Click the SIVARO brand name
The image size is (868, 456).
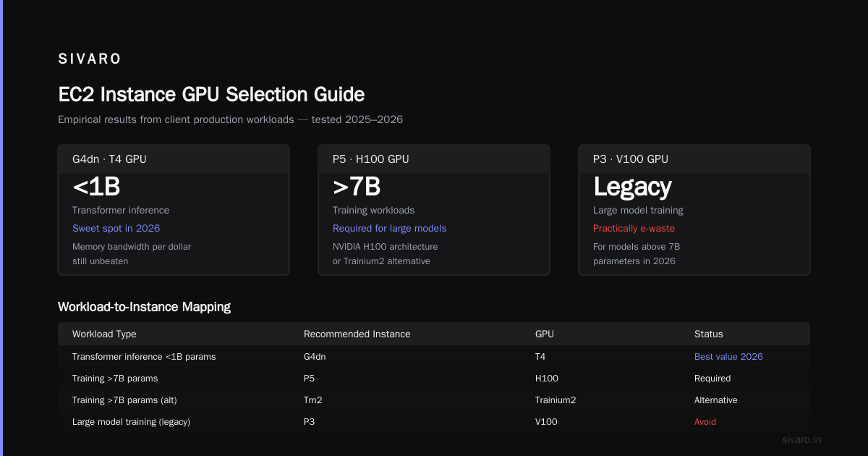tap(90, 59)
